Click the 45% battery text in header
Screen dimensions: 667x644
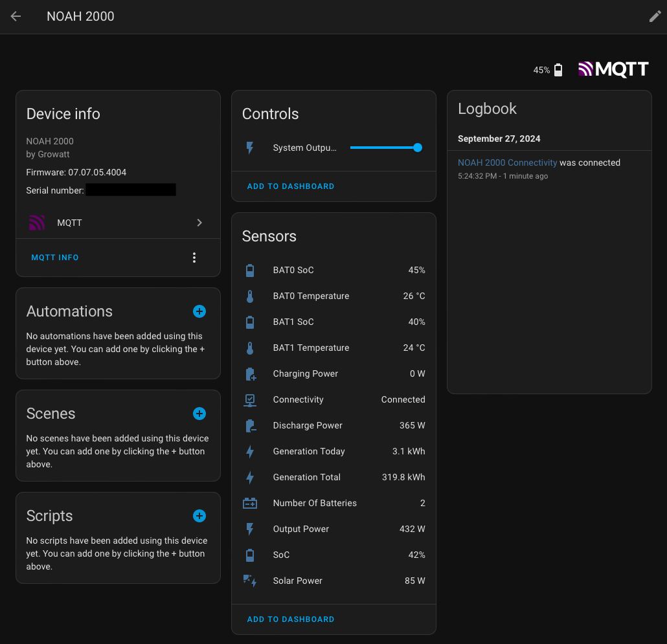click(541, 70)
